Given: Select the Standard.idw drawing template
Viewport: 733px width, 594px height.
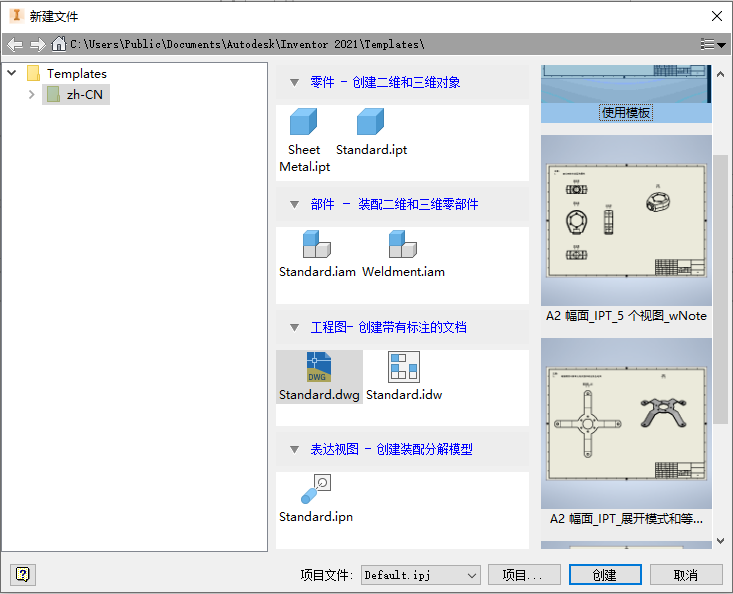Looking at the screenshot, I should click(x=404, y=377).
